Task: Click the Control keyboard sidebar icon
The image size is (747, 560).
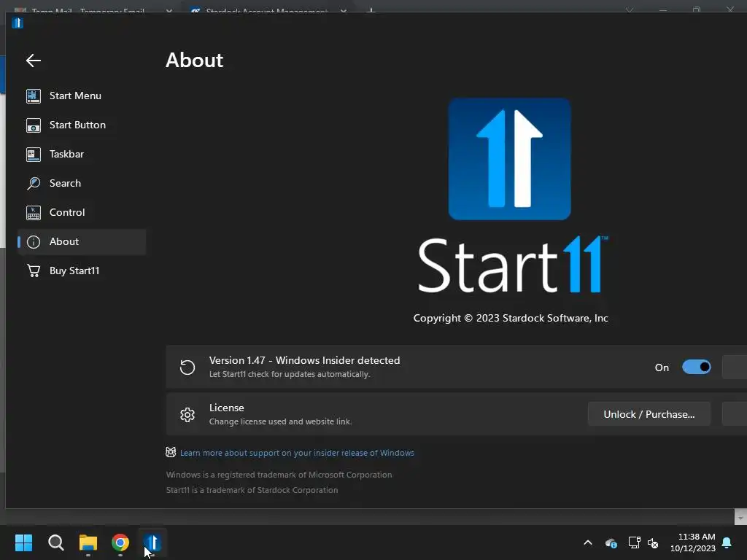Action: tap(34, 212)
